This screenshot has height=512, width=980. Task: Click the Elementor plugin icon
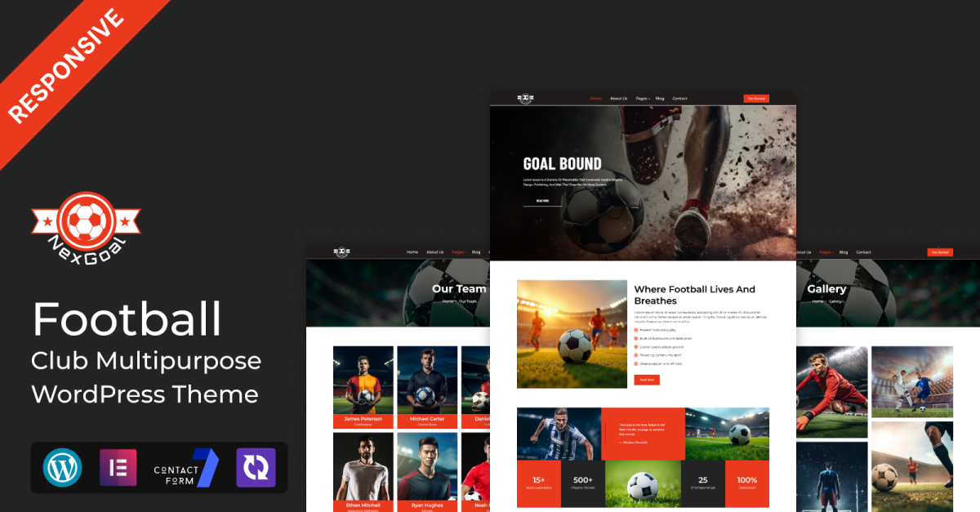pyautogui.click(x=119, y=468)
